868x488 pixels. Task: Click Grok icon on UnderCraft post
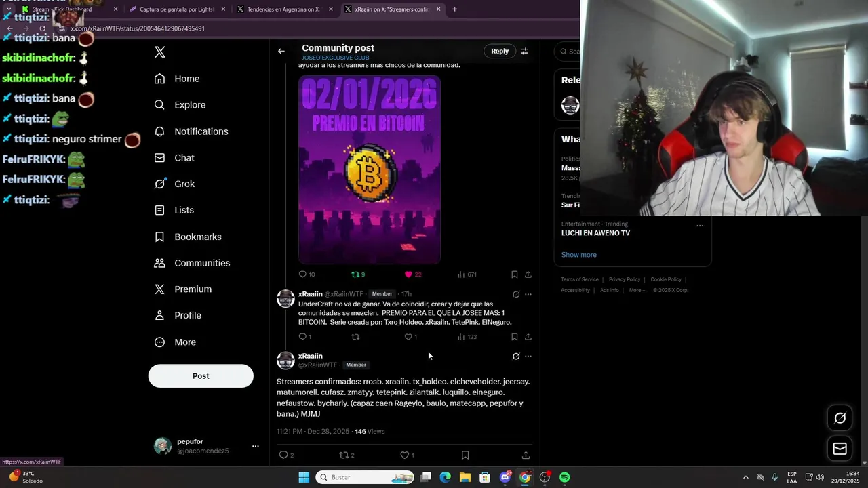click(x=516, y=294)
